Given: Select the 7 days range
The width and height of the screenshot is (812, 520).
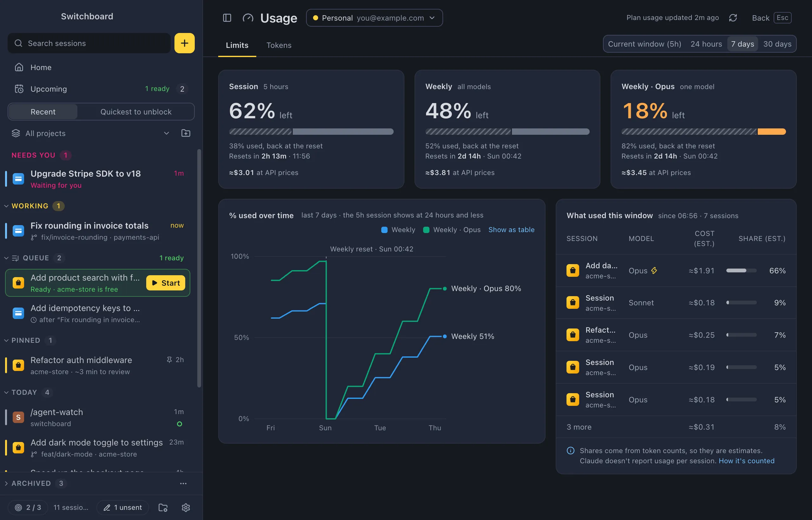Looking at the screenshot, I should pos(743,44).
